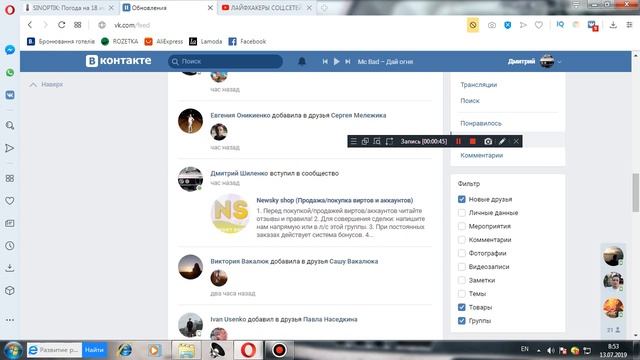Check Видеозаписи filter

[462, 267]
